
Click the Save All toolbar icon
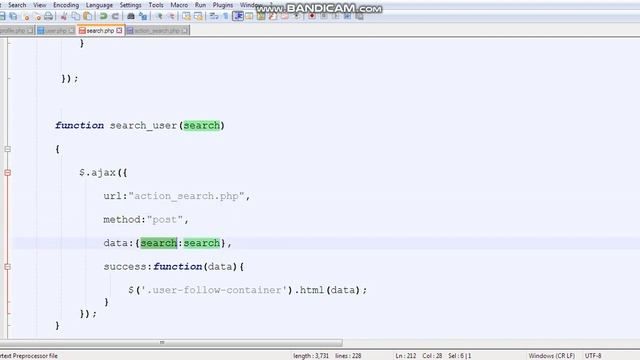pyautogui.click(x=13, y=16)
